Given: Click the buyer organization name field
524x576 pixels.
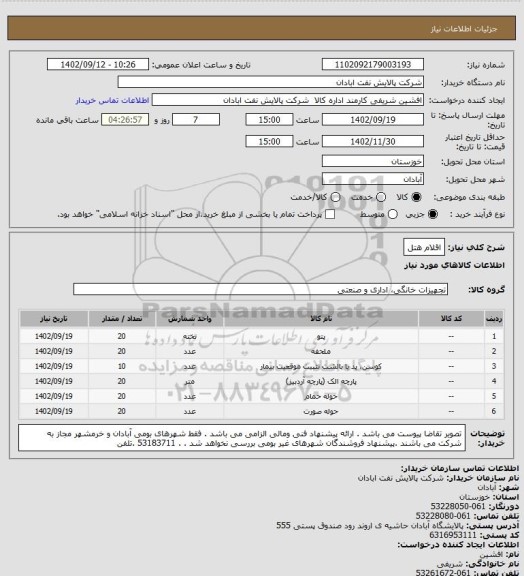Looking at the screenshot, I should coord(270,82).
